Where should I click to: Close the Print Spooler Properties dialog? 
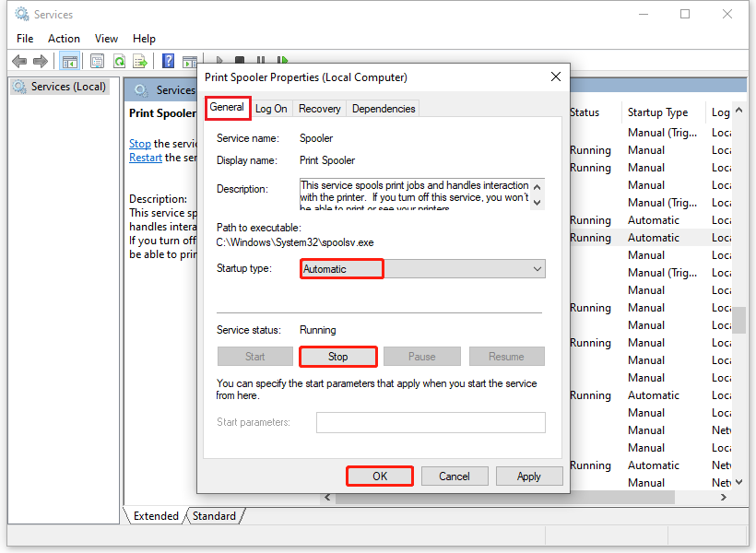click(x=555, y=77)
